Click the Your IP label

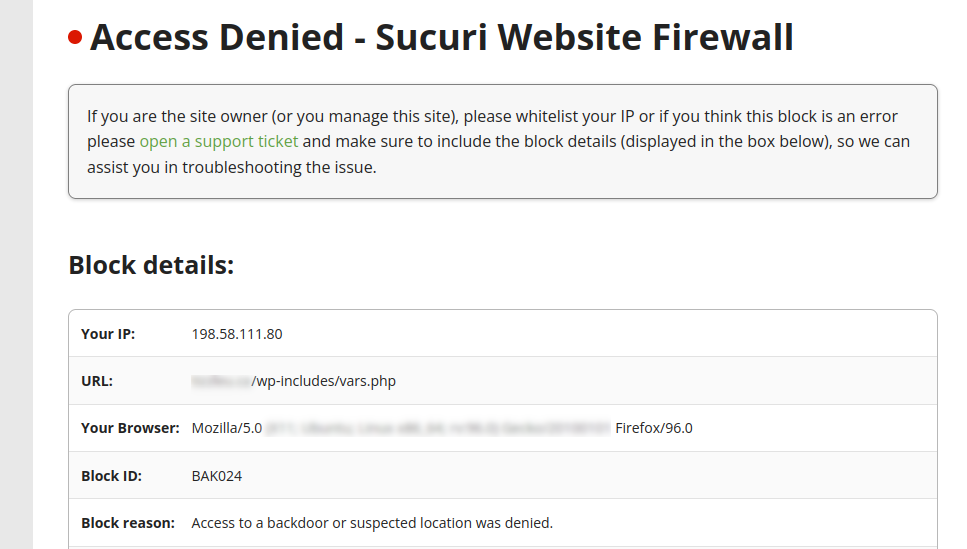(108, 334)
